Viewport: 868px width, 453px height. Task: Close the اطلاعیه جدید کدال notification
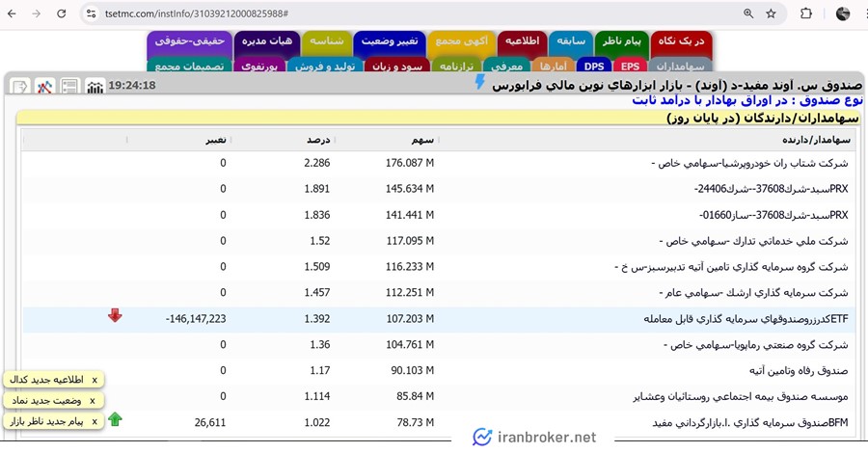click(95, 380)
